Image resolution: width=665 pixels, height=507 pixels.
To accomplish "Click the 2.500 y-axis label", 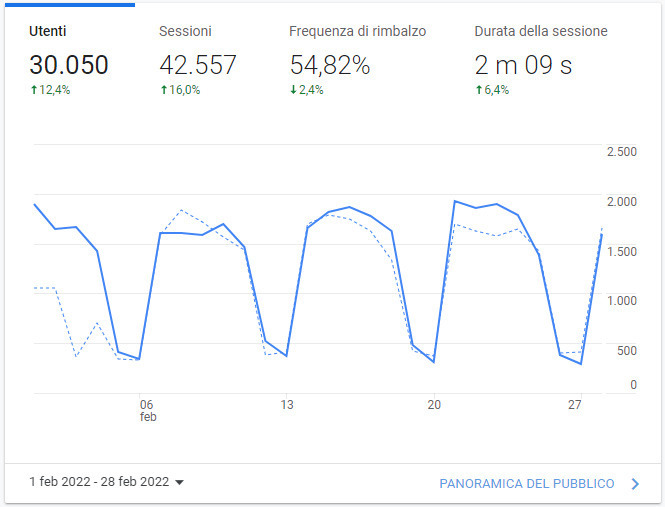I will 622,151.
